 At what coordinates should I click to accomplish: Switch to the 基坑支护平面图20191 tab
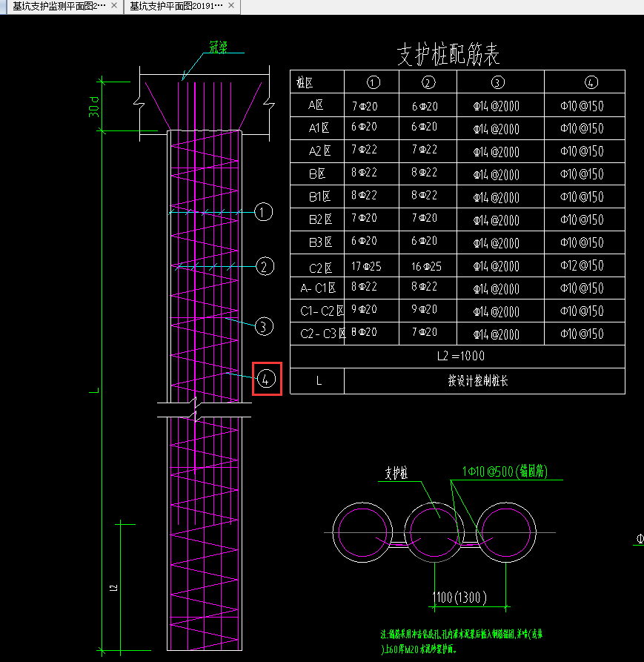pyautogui.click(x=176, y=6)
